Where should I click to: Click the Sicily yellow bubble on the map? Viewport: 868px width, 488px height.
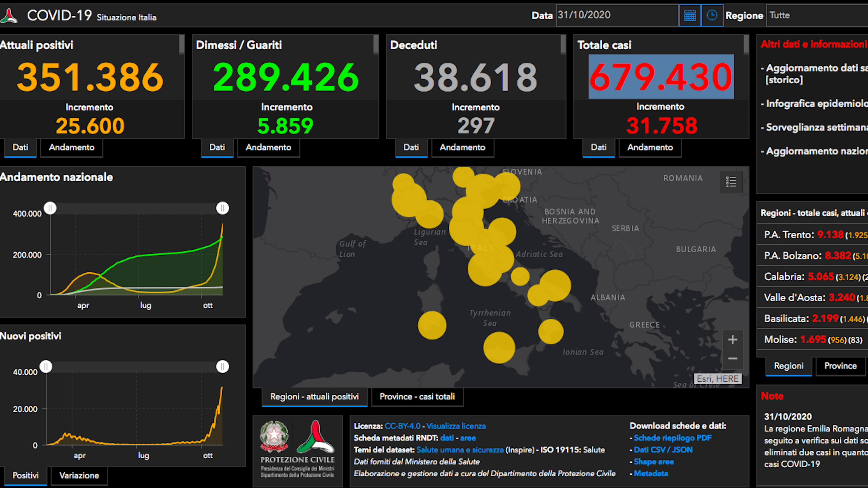[499, 347]
